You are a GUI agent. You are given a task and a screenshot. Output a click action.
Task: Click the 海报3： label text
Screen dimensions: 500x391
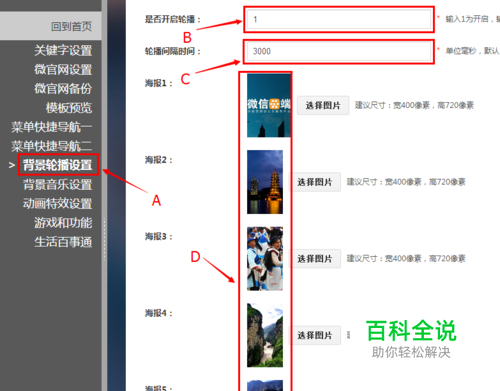click(x=159, y=237)
